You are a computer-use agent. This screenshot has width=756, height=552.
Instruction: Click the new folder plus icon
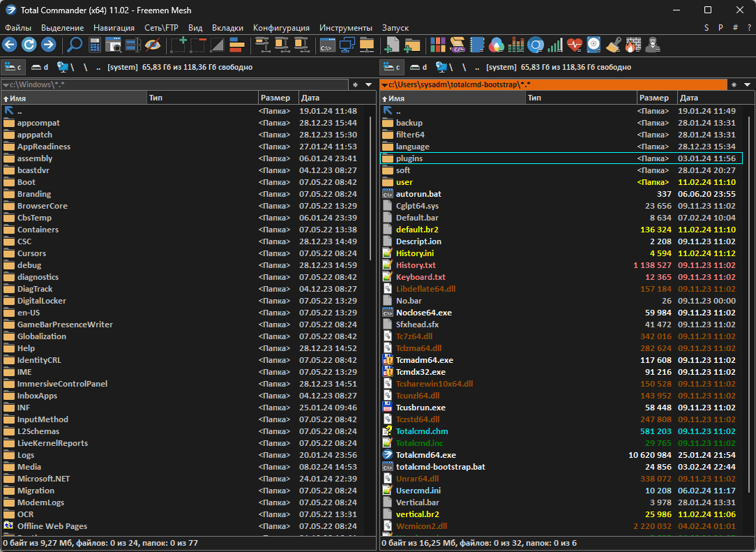(x=412, y=45)
